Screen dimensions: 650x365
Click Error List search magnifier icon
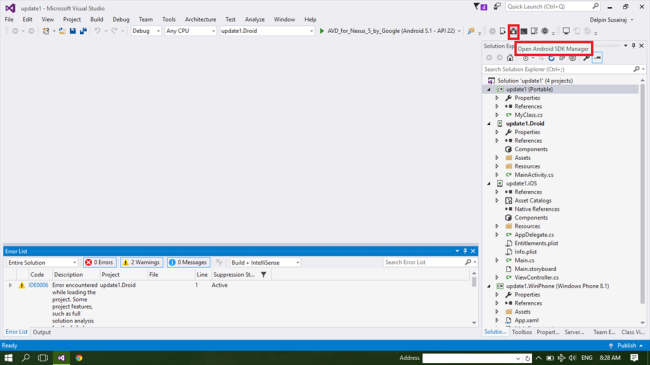(468, 262)
